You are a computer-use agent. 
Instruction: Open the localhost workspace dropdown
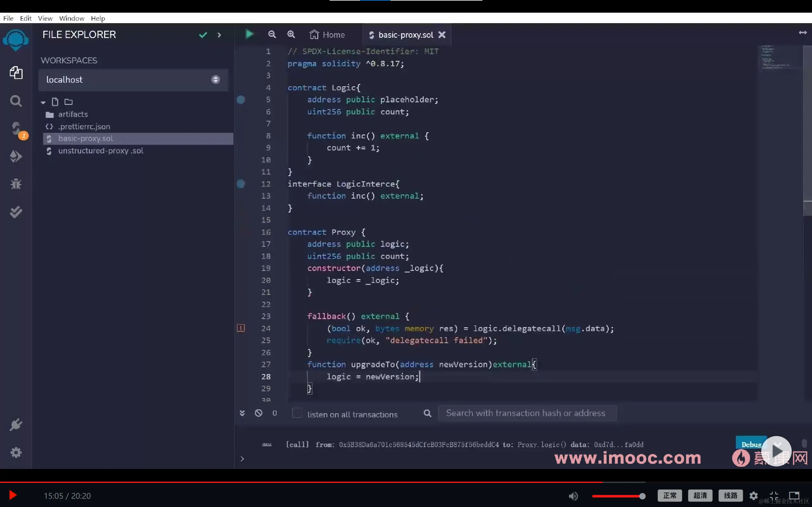133,80
